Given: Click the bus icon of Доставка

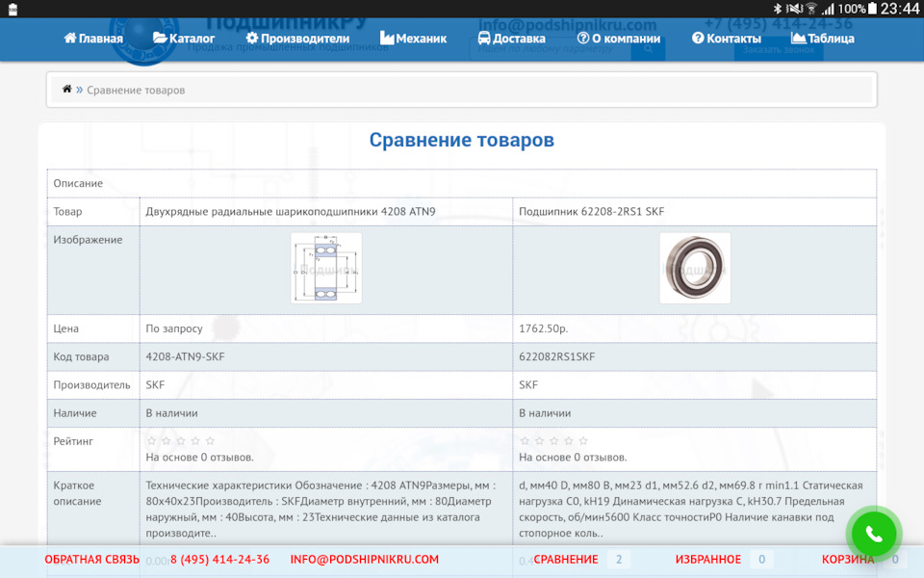Looking at the screenshot, I should (484, 38).
